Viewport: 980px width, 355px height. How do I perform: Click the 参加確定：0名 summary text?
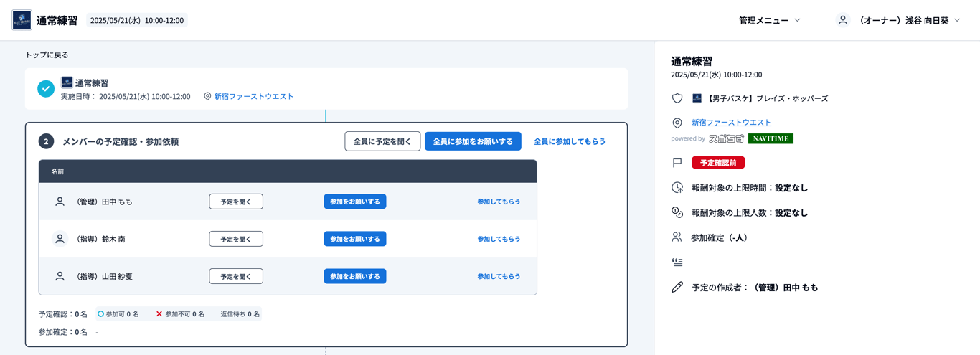(63, 332)
